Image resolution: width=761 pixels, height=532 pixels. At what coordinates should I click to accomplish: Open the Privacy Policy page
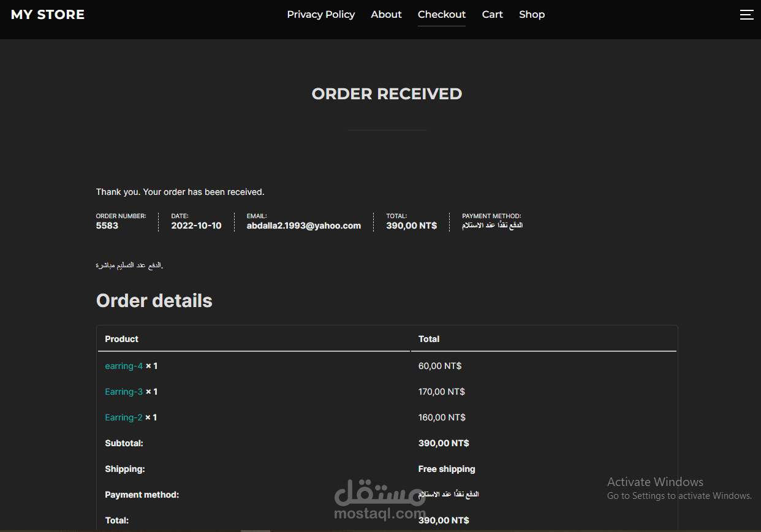[320, 15]
